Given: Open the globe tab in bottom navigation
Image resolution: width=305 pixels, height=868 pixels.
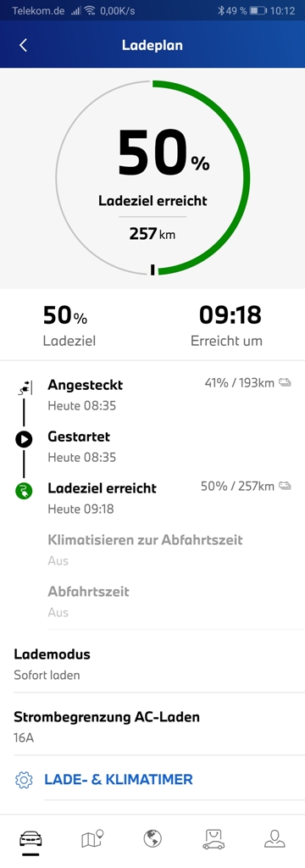Looking at the screenshot, I should [152, 839].
